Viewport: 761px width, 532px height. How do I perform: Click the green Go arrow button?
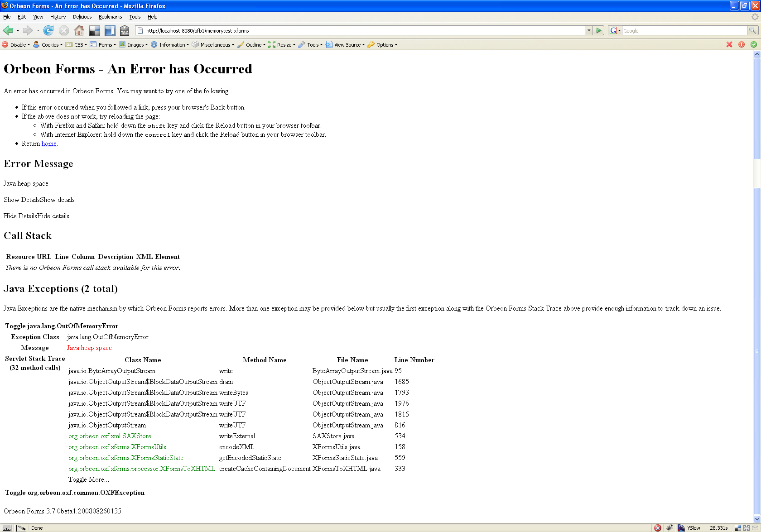coord(599,30)
